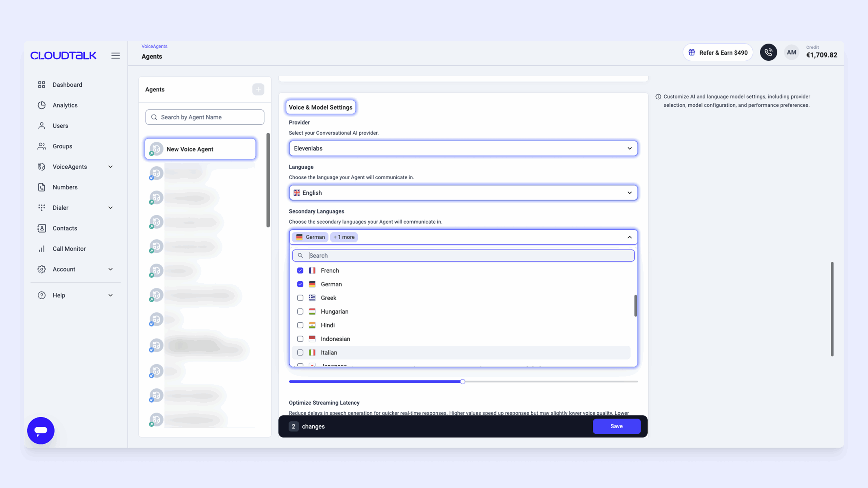This screenshot has height=488, width=868.
Task: Click the Search by Agent Name field
Action: [205, 117]
